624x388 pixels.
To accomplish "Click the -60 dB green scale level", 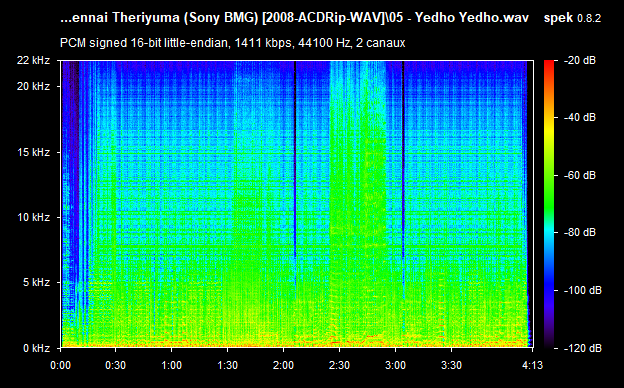I will pos(579,175).
